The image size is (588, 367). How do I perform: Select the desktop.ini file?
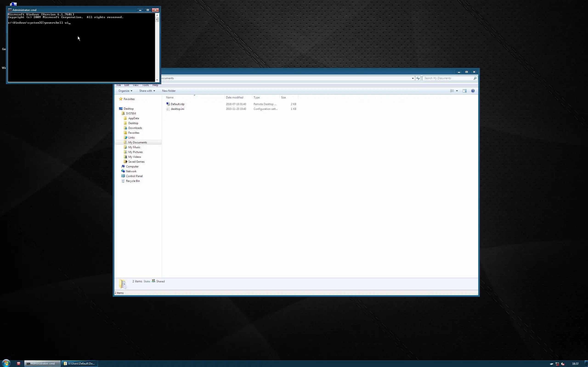[x=177, y=109]
